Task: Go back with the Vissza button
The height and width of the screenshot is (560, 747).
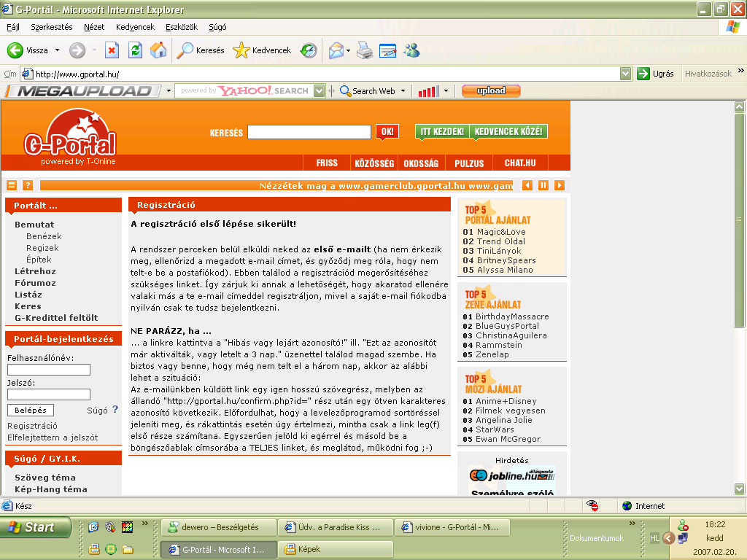Action: click(x=28, y=50)
